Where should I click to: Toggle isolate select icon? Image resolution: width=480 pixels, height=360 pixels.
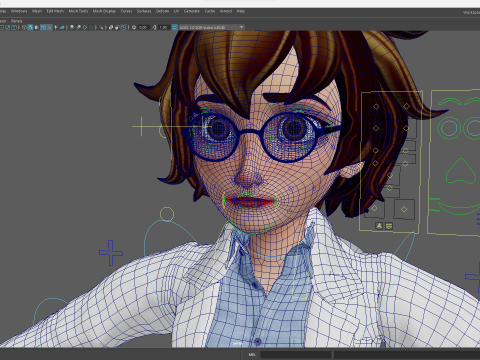pos(101,27)
